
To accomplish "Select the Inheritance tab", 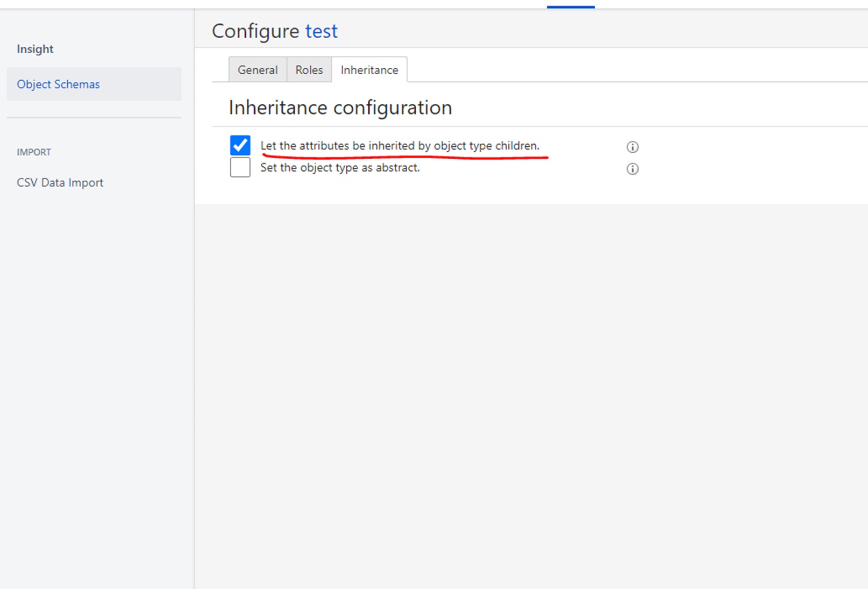I will pyautogui.click(x=369, y=70).
